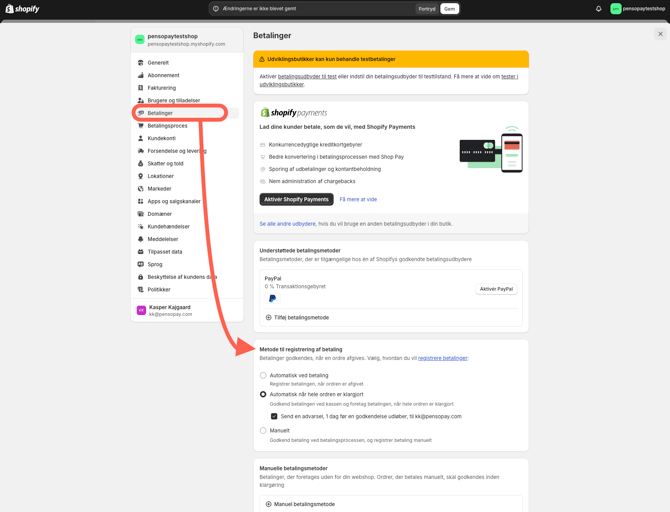Viewport: 670px width, 512px height.
Task: Click the Politikker icon
Action: click(141, 289)
